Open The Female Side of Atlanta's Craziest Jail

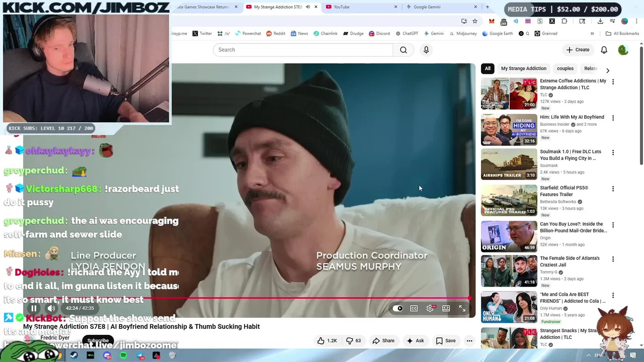click(570, 261)
